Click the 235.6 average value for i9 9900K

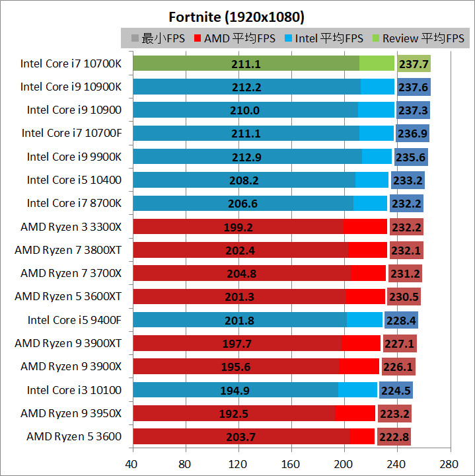(411, 157)
